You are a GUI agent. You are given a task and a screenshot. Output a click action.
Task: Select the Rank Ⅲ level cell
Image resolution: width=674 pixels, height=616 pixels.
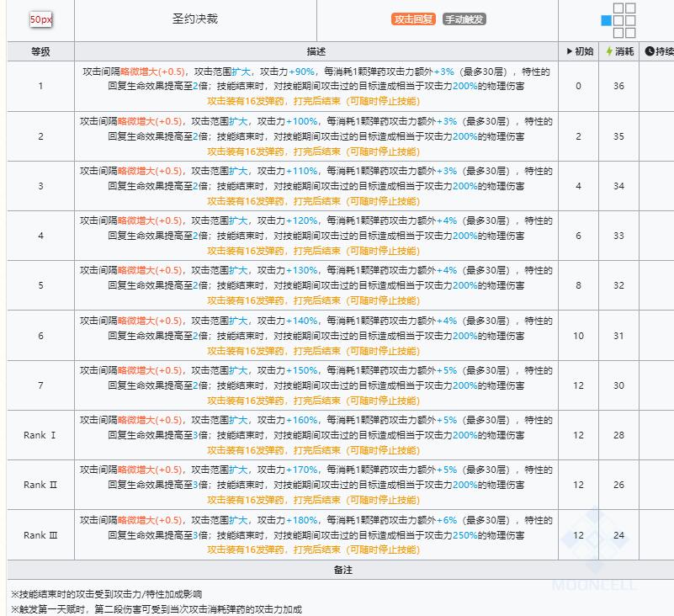(40, 535)
